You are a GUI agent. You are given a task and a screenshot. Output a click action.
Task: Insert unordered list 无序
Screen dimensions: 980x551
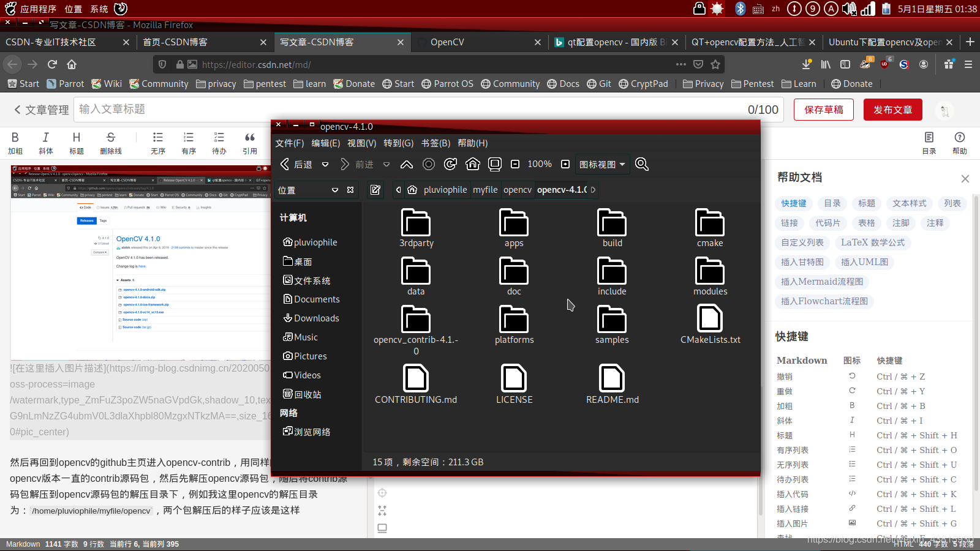pyautogui.click(x=158, y=143)
